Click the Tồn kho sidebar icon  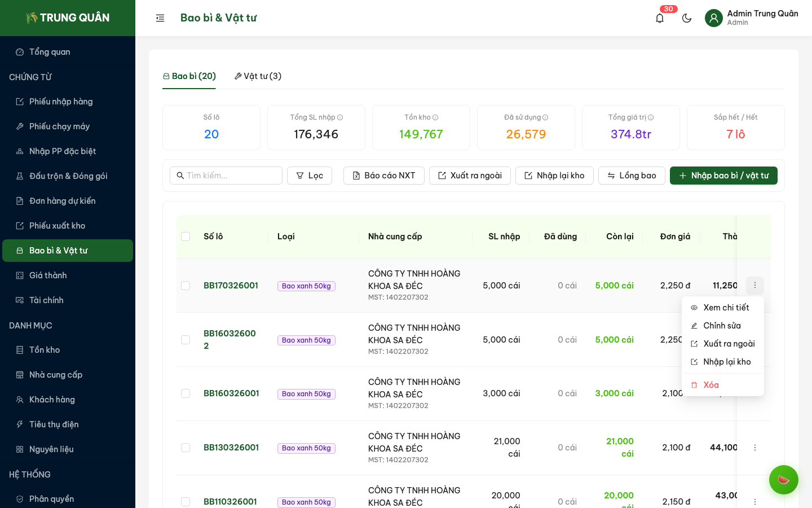[20, 350]
